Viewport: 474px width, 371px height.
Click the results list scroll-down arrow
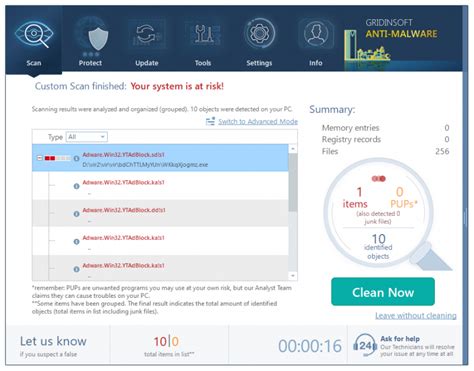point(293,276)
